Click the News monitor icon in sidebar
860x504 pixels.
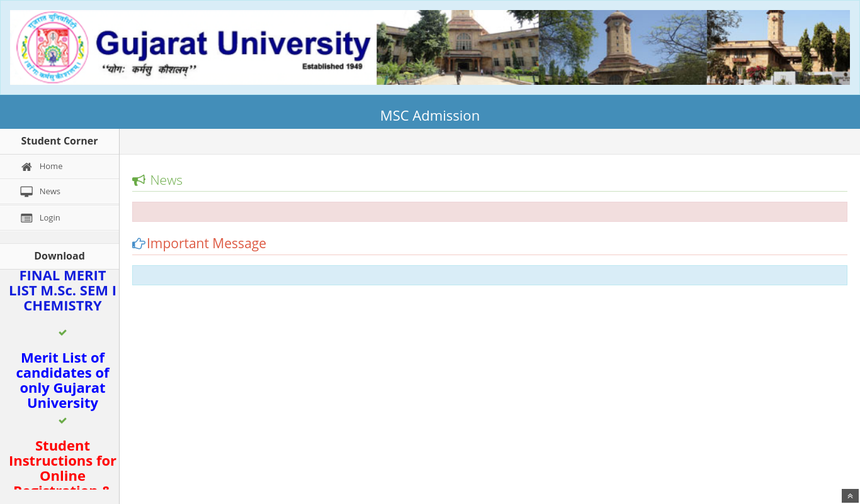tap(27, 192)
